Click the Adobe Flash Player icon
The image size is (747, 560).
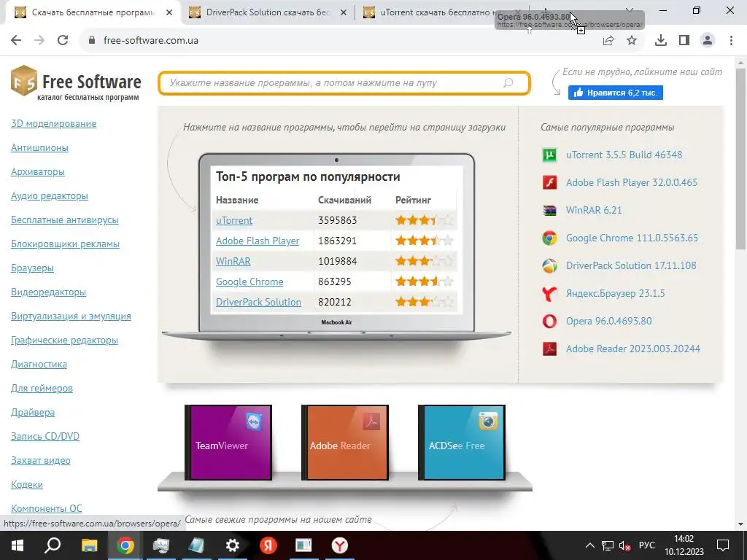tap(549, 182)
